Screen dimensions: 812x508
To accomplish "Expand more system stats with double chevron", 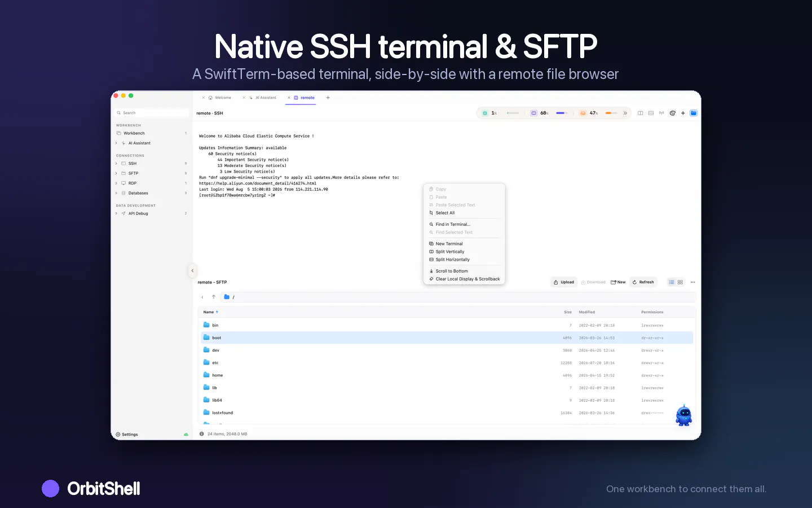I will [625, 113].
